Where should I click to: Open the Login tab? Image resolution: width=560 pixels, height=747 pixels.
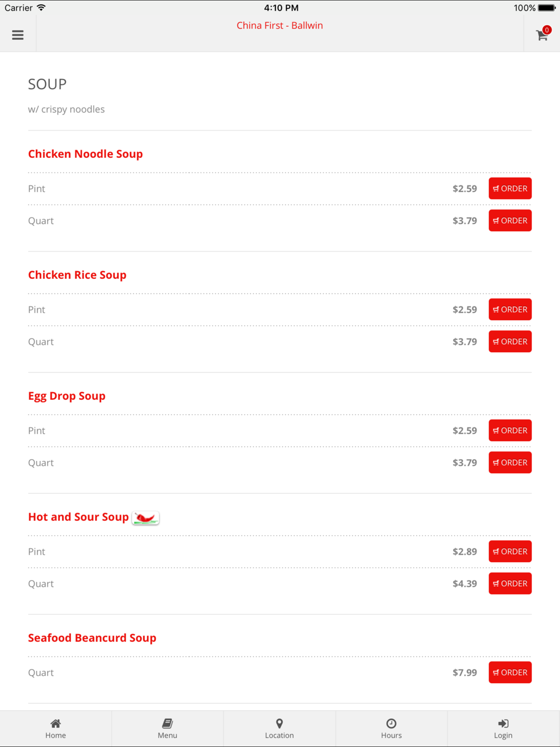click(503, 729)
